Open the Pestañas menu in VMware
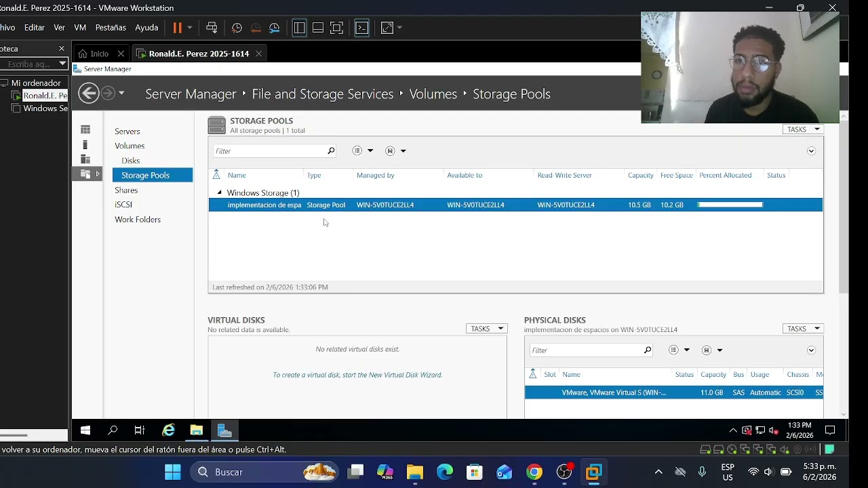868x488 pixels. tap(111, 28)
